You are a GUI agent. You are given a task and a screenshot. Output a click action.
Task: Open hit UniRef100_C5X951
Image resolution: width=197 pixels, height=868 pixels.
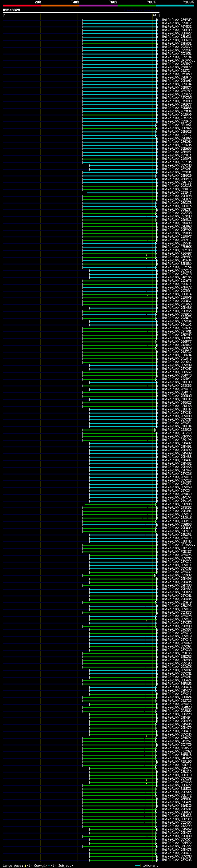[x=177, y=54]
